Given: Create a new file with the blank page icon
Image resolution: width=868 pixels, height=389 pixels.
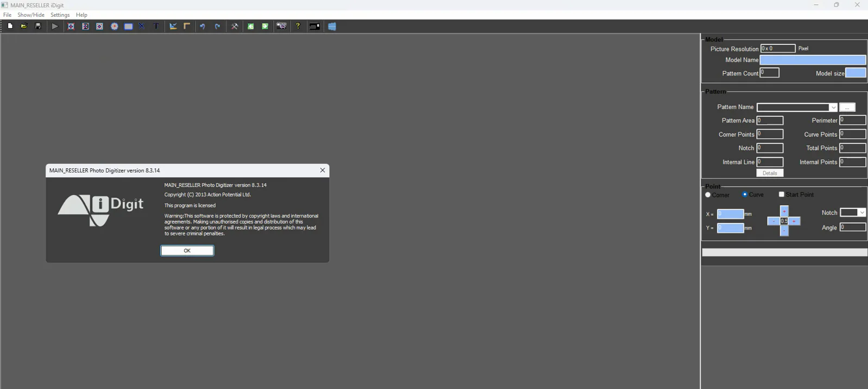Looking at the screenshot, I should [10, 26].
